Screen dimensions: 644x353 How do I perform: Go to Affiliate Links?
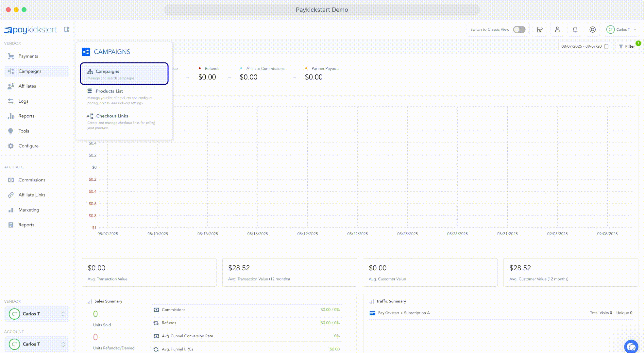37,195
